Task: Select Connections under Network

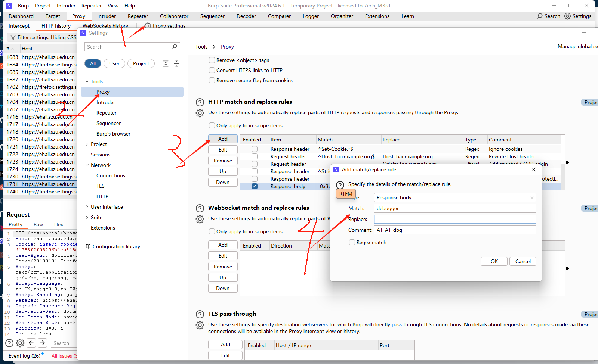Action: pos(111,175)
